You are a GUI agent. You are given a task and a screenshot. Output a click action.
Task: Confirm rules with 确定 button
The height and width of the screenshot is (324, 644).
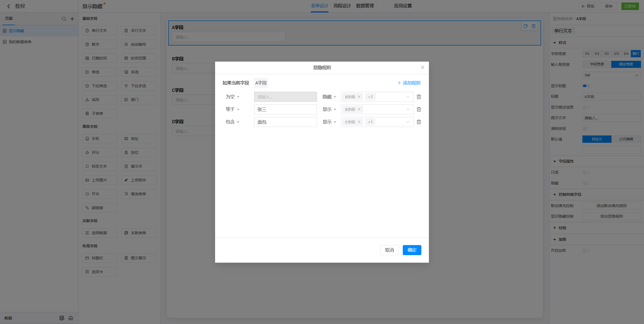(x=412, y=250)
